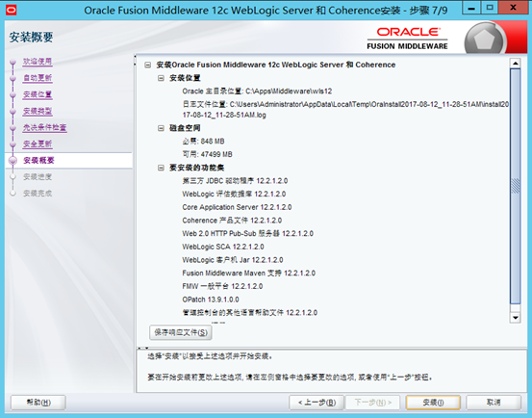The width and height of the screenshot is (532, 418).
Task: Go to the 自动更新 step link
Action: pos(38,78)
